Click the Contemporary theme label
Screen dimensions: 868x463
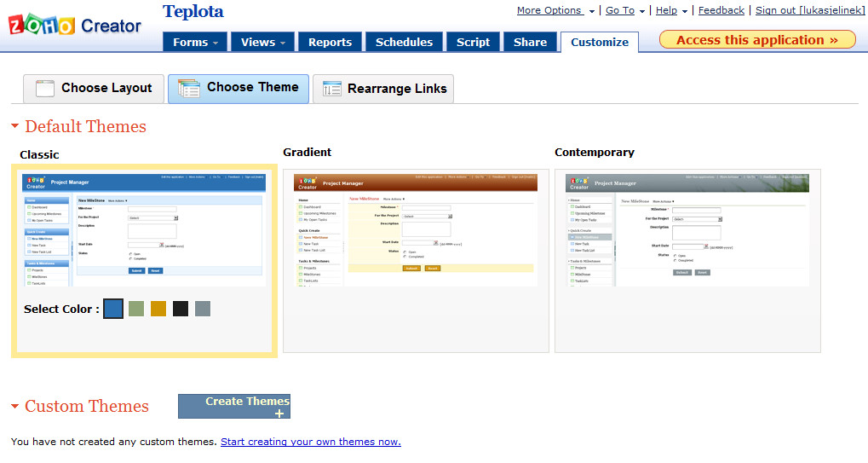(595, 153)
